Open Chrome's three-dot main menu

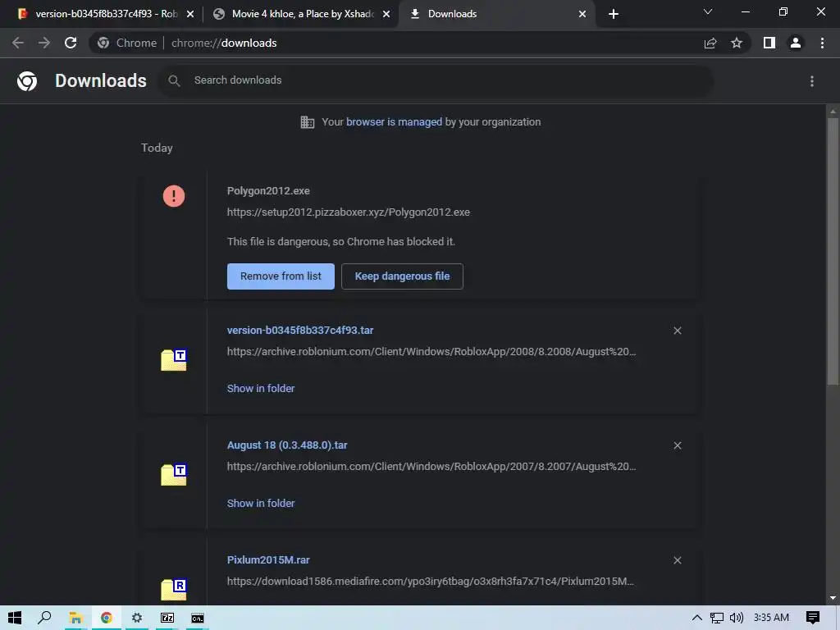click(822, 43)
